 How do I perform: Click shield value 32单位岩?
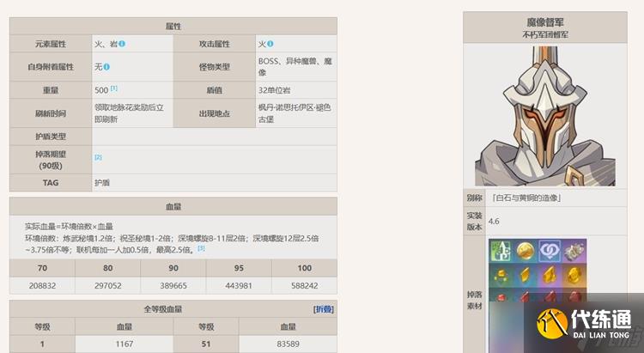pyautogui.click(x=274, y=90)
